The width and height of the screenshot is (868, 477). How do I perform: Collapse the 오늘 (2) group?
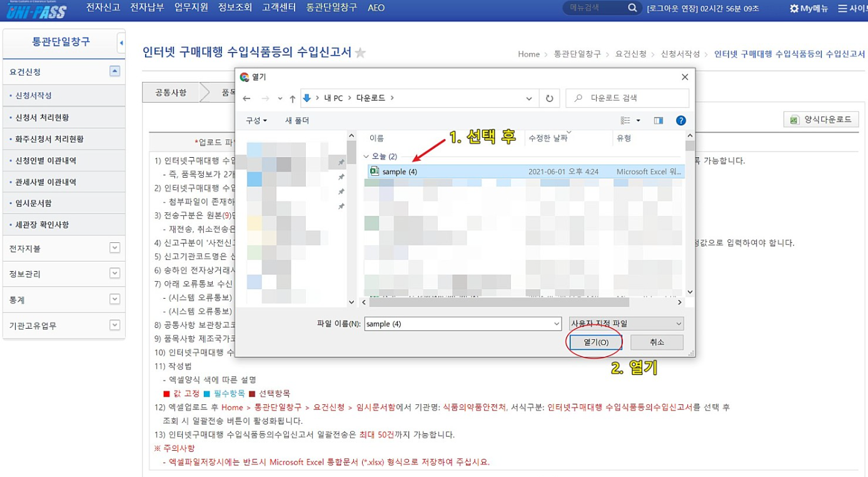[366, 156]
